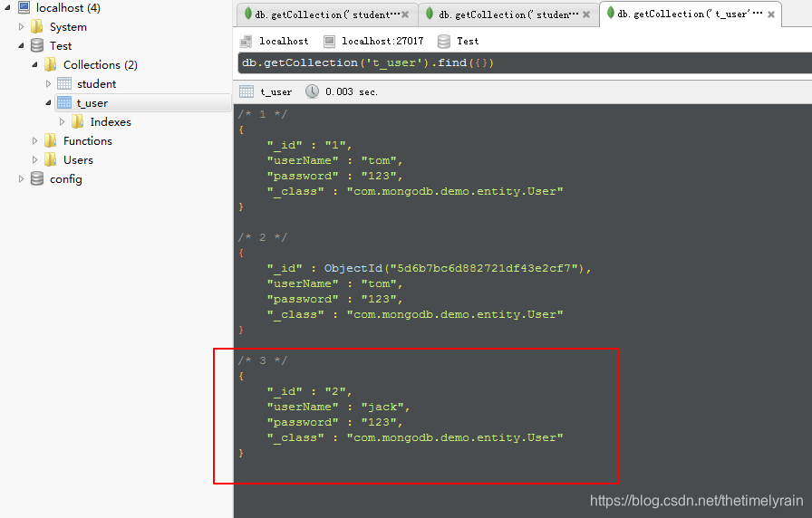This screenshot has width=812, height=518.
Task: Collapse the Test database arrow
Action: click(21, 45)
